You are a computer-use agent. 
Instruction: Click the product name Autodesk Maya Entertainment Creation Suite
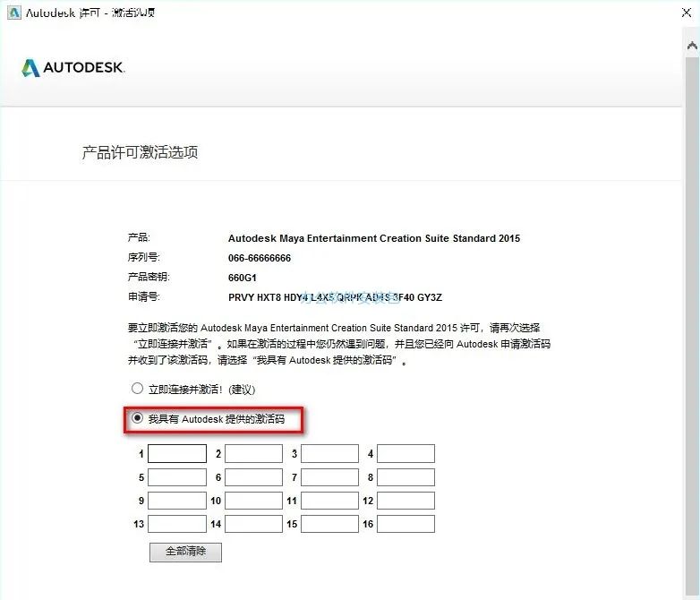point(374,238)
